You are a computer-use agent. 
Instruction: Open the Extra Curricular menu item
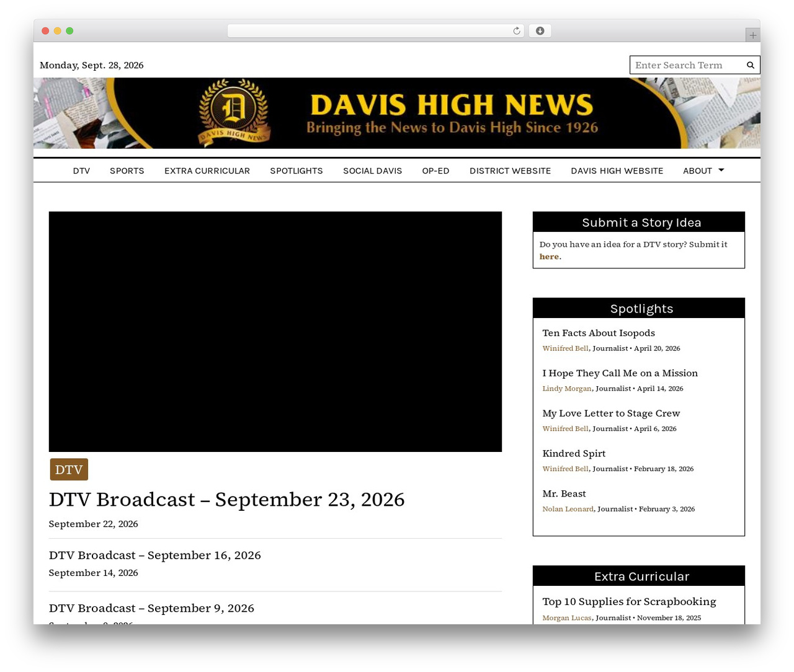(207, 170)
